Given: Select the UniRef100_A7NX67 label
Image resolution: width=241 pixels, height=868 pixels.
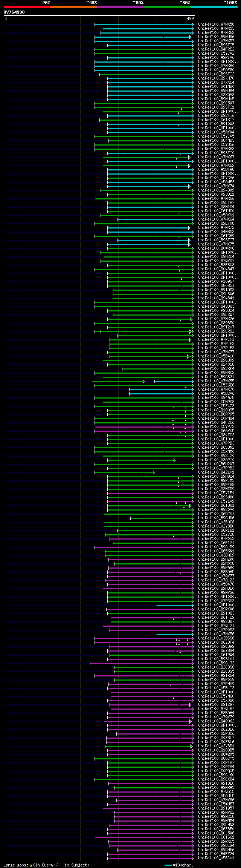Looking at the screenshot, I should (x=216, y=157).
